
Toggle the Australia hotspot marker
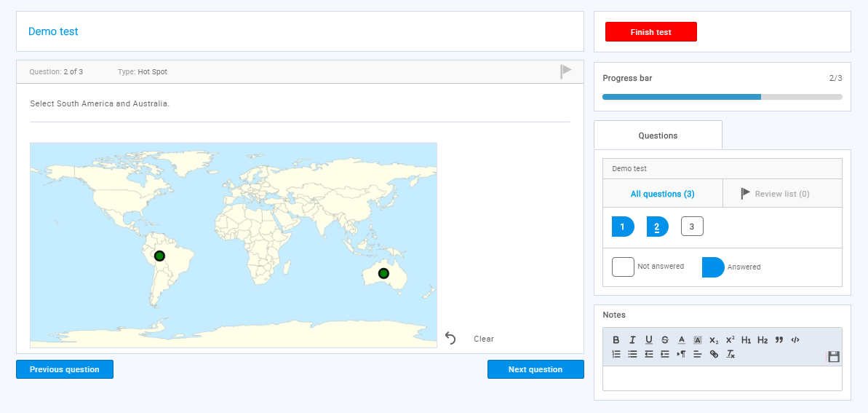click(383, 273)
